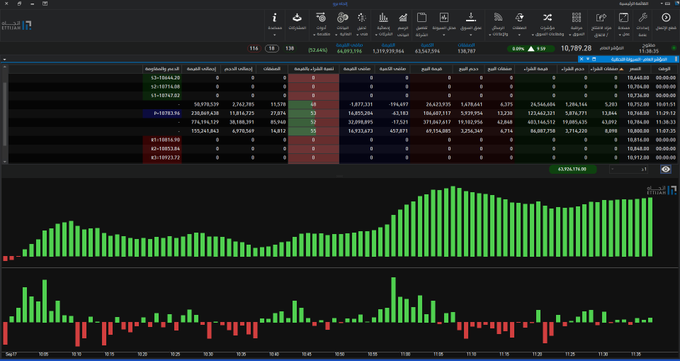Open financial data coins icon
Screen dimensions: 680x361
[x=343, y=17]
